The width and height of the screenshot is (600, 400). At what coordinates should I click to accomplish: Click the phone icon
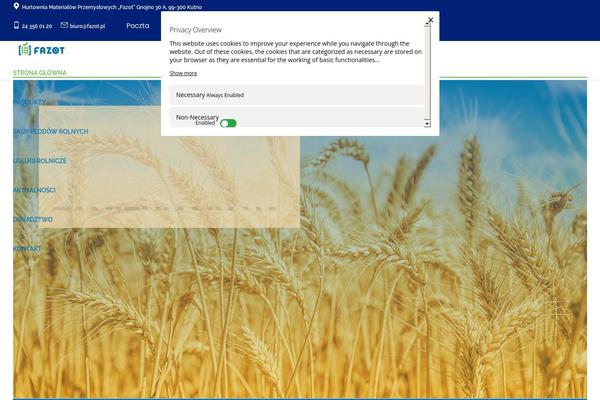point(16,25)
